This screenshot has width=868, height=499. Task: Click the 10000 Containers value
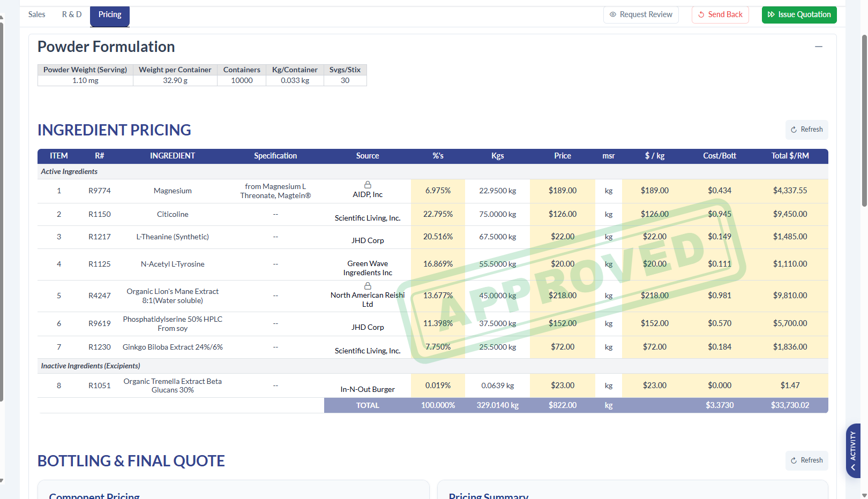(242, 80)
